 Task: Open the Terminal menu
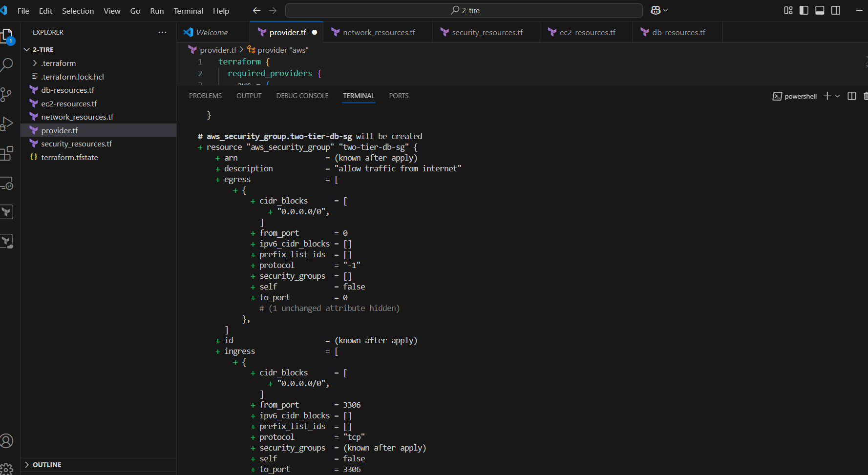[188, 11]
